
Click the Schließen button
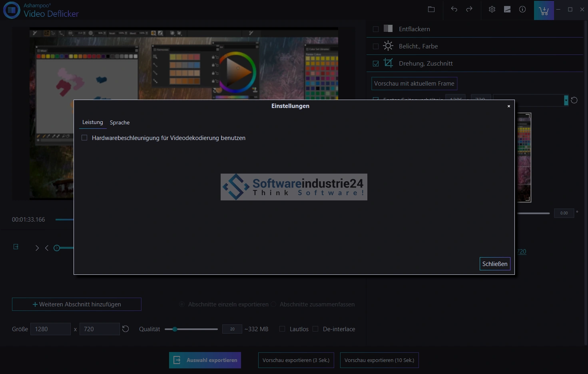pyautogui.click(x=494, y=264)
